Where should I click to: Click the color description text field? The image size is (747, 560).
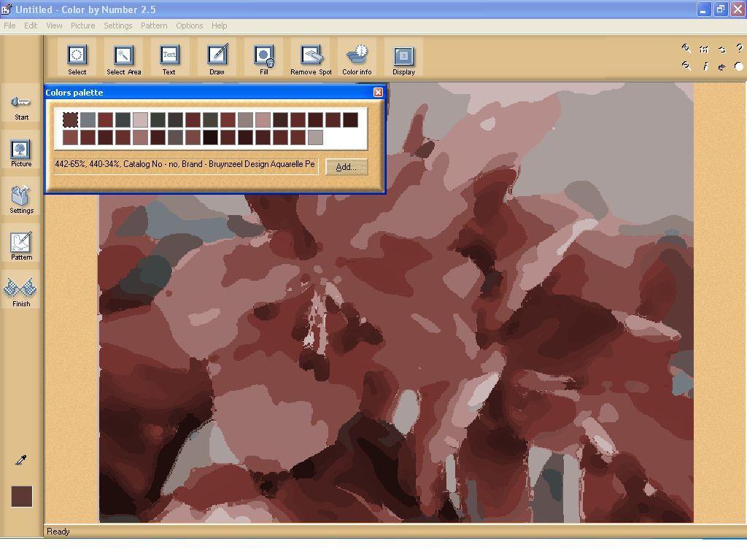(x=186, y=165)
